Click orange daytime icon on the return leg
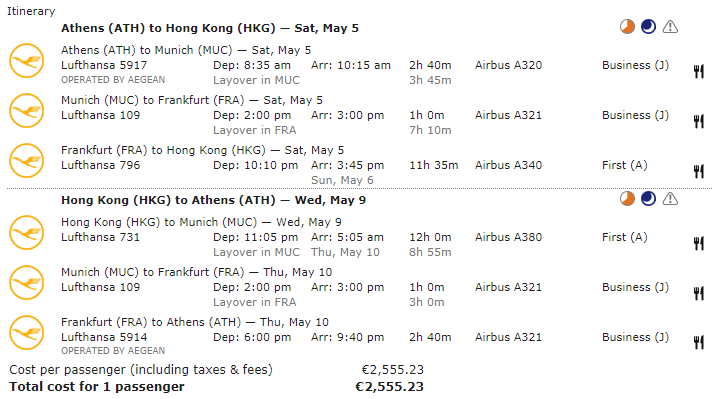723x399 pixels. [x=627, y=199]
